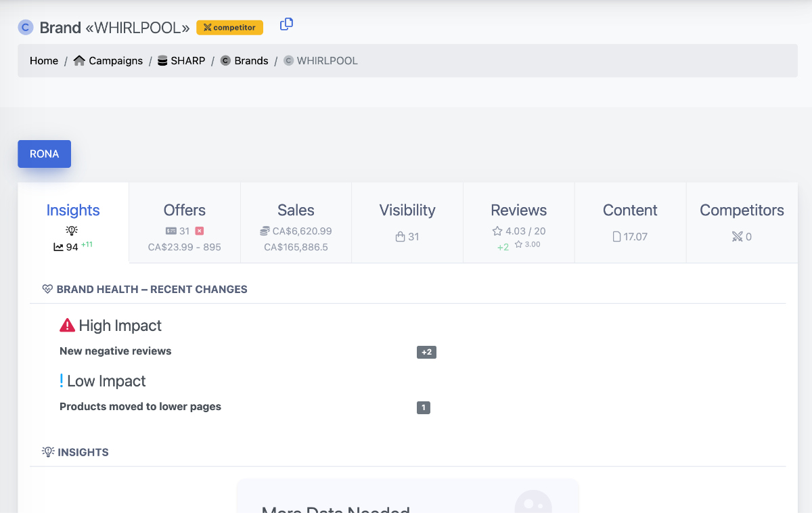The image size is (812, 513).
Task: Click the small star icon beside 3.00
Action: [x=518, y=244]
